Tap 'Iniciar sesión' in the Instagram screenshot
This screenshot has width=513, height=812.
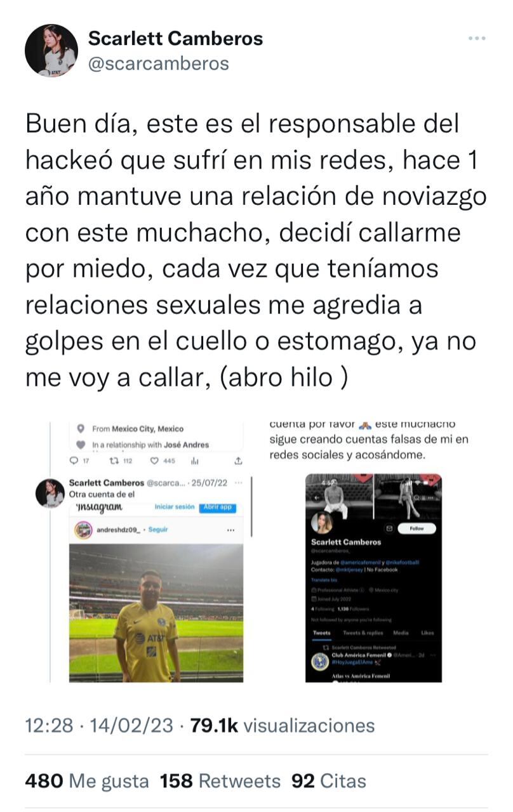click(174, 507)
